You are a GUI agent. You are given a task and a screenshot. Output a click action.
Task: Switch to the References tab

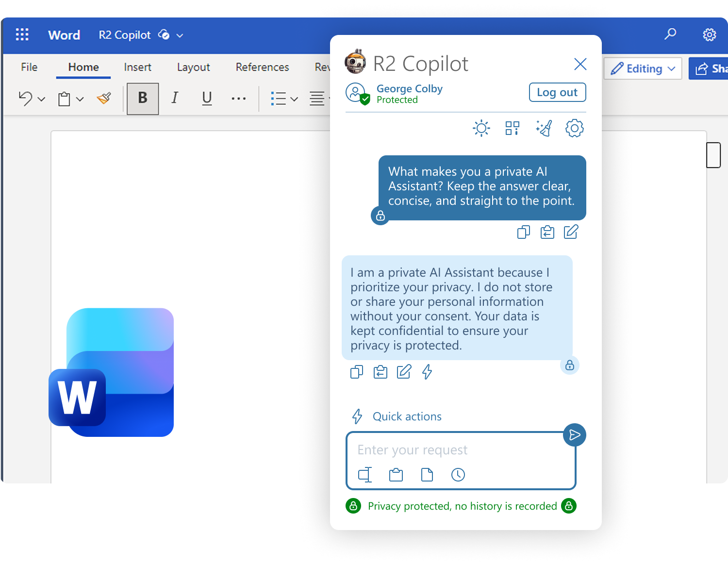262,67
